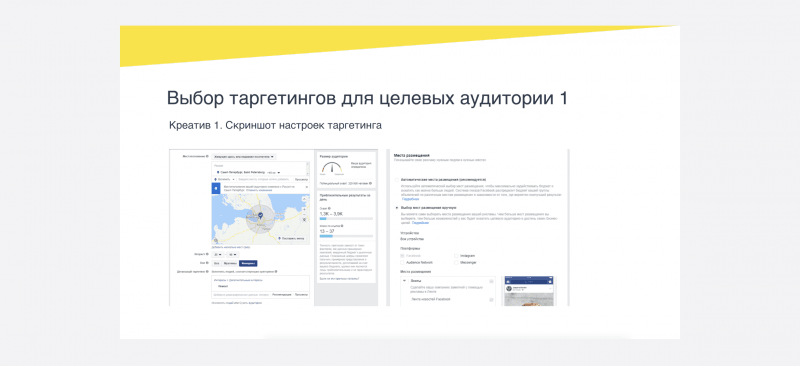
Task: Click the scrollbar in selected locations list
Action: pos(307,169)
